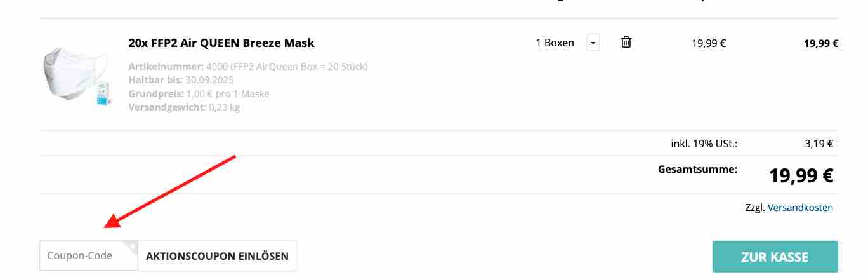Click the trash icon to remove the mask item
This screenshot has height=277, width=868.
[626, 43]
